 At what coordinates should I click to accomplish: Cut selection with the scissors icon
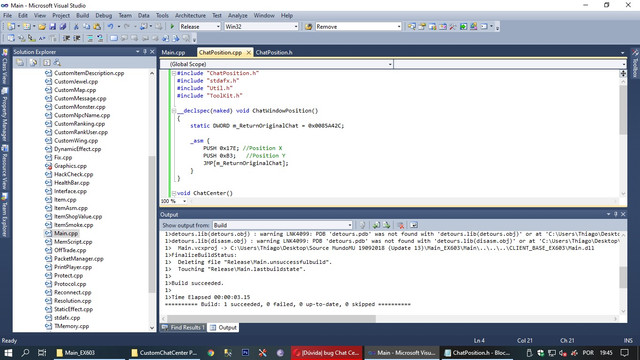[76, 27]
